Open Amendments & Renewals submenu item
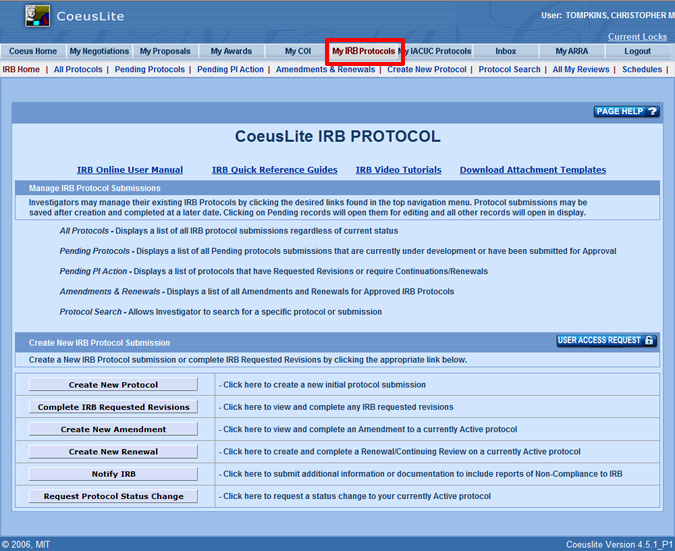Screen dimensions: 675x551 coord(325,70)
